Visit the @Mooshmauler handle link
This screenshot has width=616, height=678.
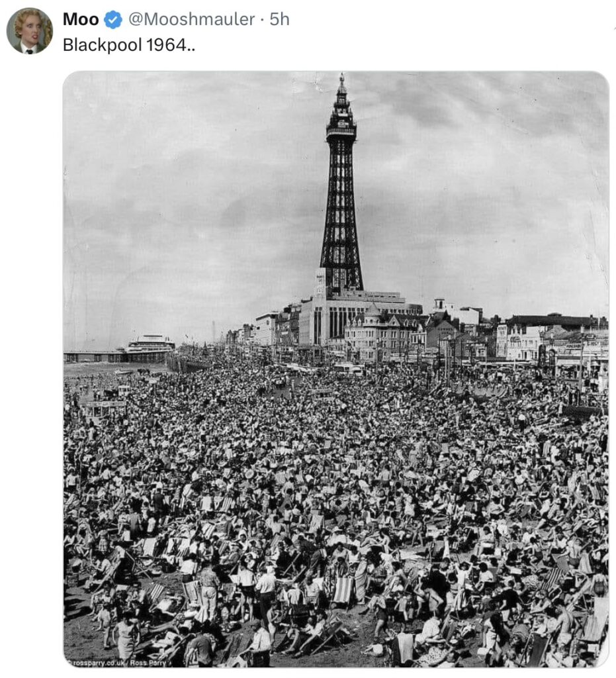[x=191, y=19]
